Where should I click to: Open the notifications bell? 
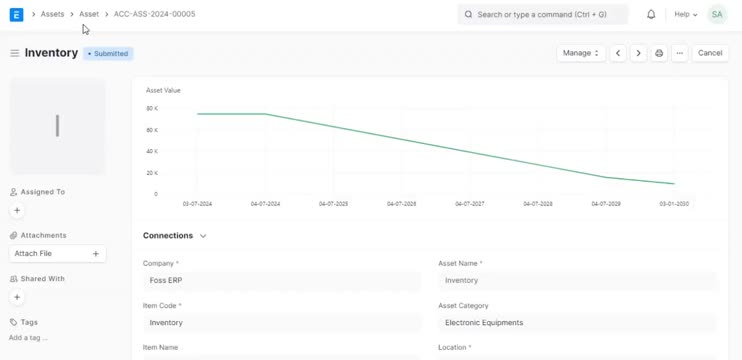pos(651,15)
